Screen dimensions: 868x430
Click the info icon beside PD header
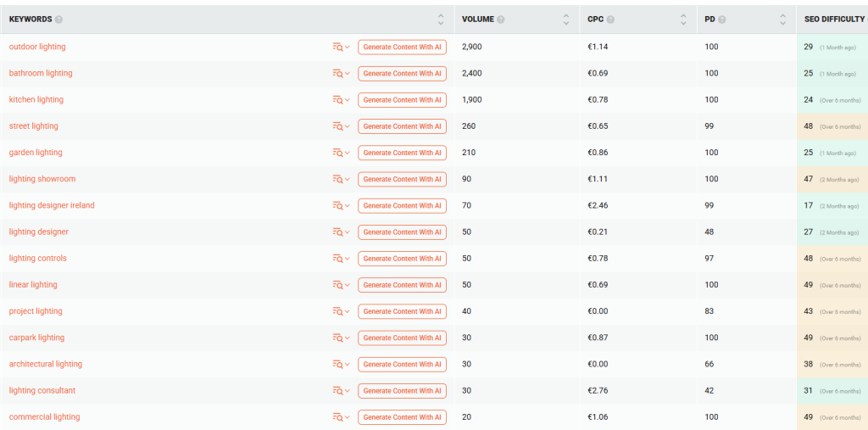722,20
